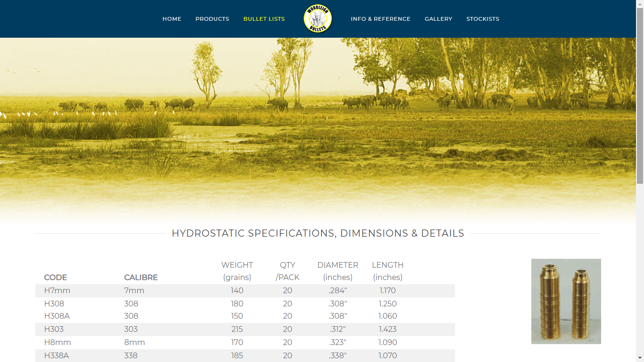Click the quantity 20 in H303 row
644x362 pixels.
coord(288,329)
